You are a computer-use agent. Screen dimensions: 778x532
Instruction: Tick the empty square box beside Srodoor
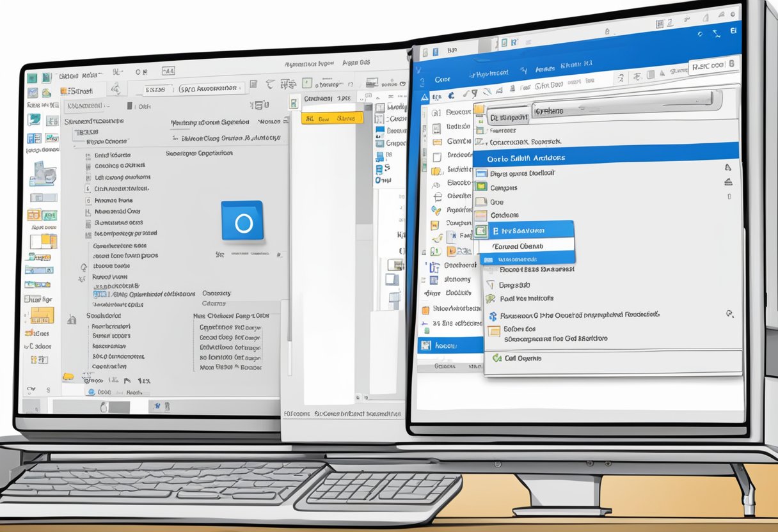pos(437,156)
